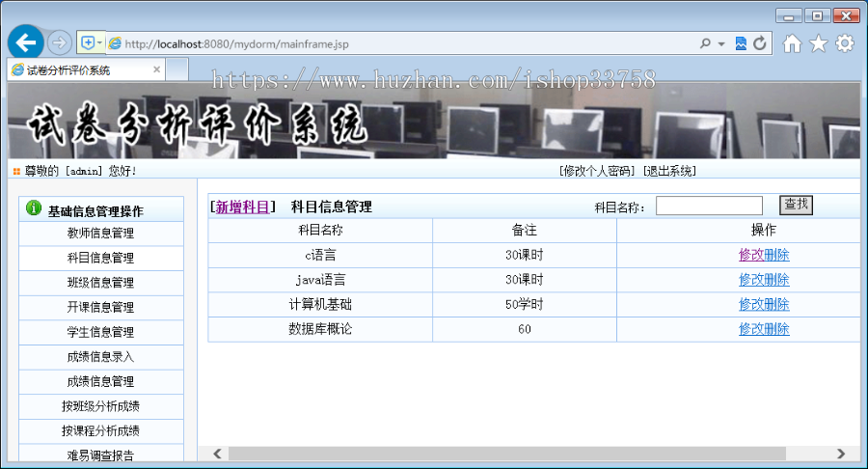
Task: Refresh the page with the reload icon
Action: [760, 43]
